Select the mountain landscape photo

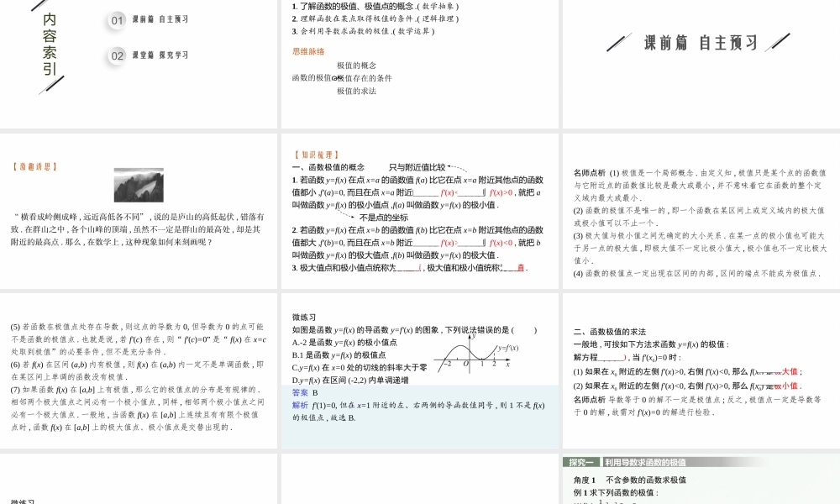click(139, 185)
